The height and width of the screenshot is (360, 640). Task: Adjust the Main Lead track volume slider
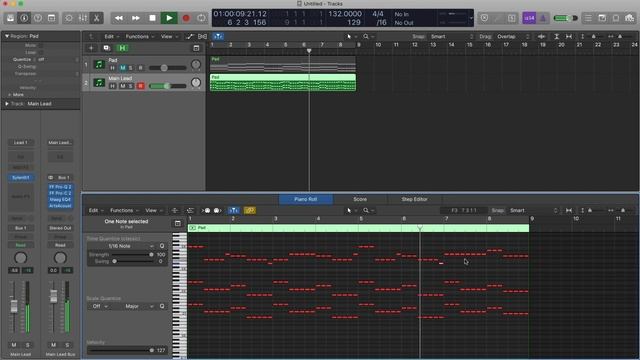167,86
